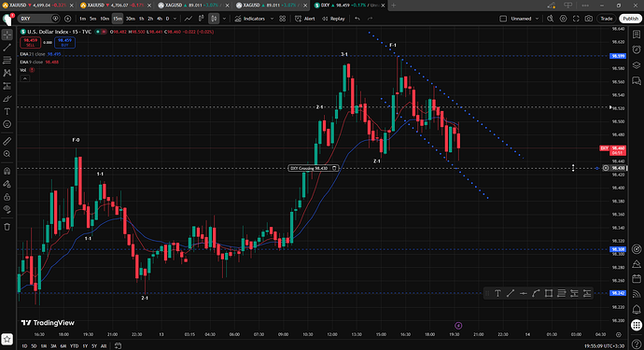This screenshot has height=350, width=644.
Task: Expand favorite indicators dropdown arrow
Action: pos(272,19)
